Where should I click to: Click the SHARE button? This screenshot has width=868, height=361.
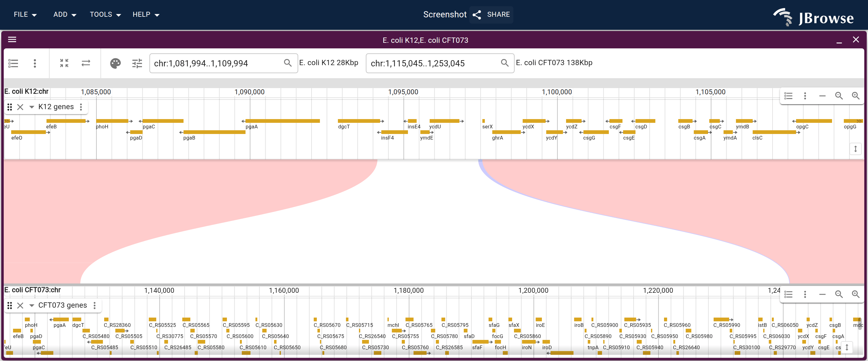pyautogui.click(x=491, y=15)
